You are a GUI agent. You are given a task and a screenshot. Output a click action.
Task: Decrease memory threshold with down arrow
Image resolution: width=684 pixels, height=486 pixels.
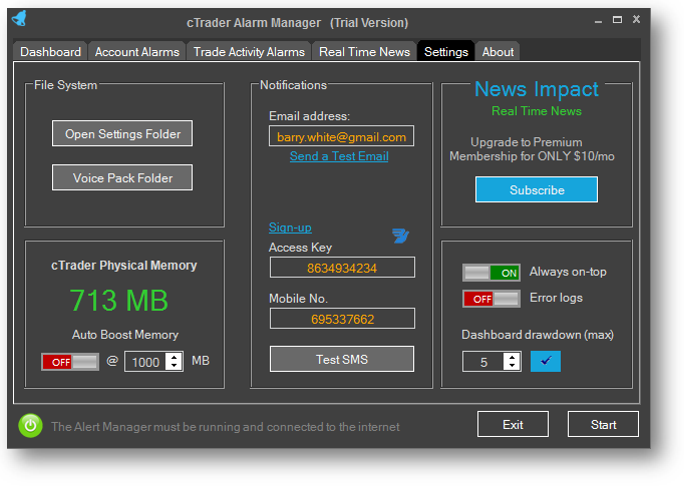[x=174, y=366]
